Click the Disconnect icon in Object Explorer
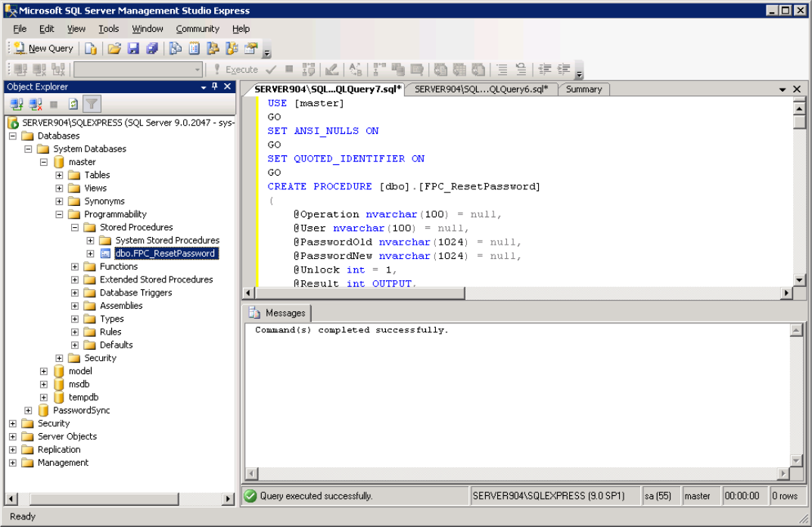 pos(36,104)
